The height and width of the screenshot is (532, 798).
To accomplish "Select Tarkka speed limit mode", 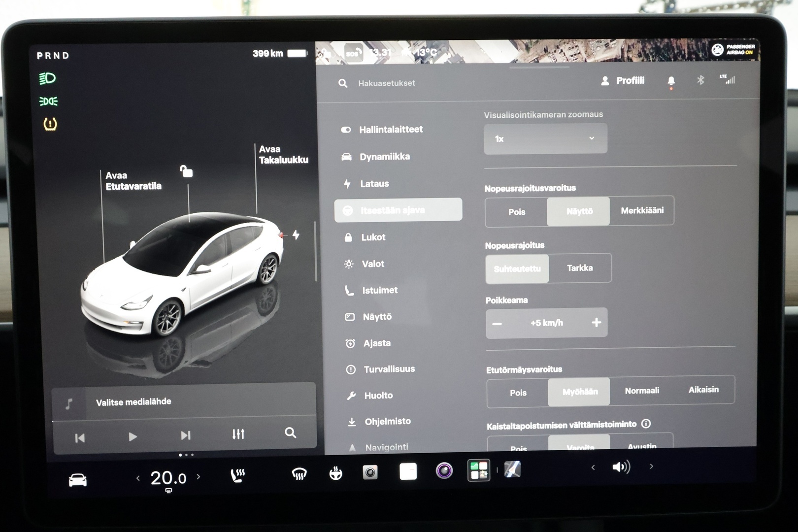I will click(580, 268).
